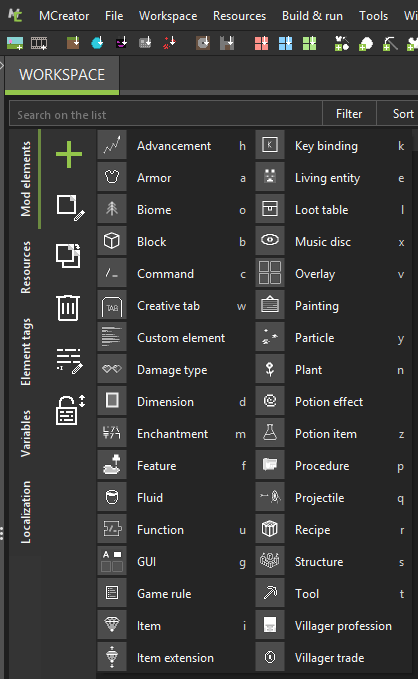Open the Filter dropdown
The height and width of the screenshot is (679, 418).
coord(349,114)
